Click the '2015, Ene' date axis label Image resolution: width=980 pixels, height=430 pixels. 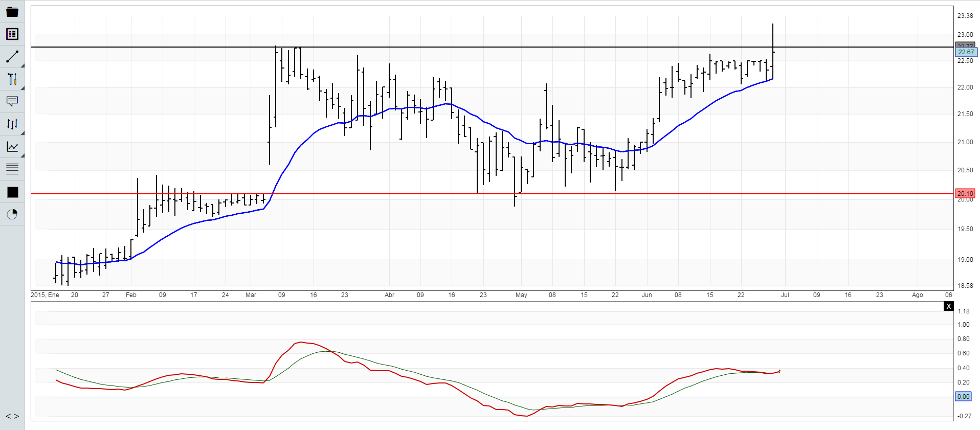pyautogui.click(x=45, y=295)
